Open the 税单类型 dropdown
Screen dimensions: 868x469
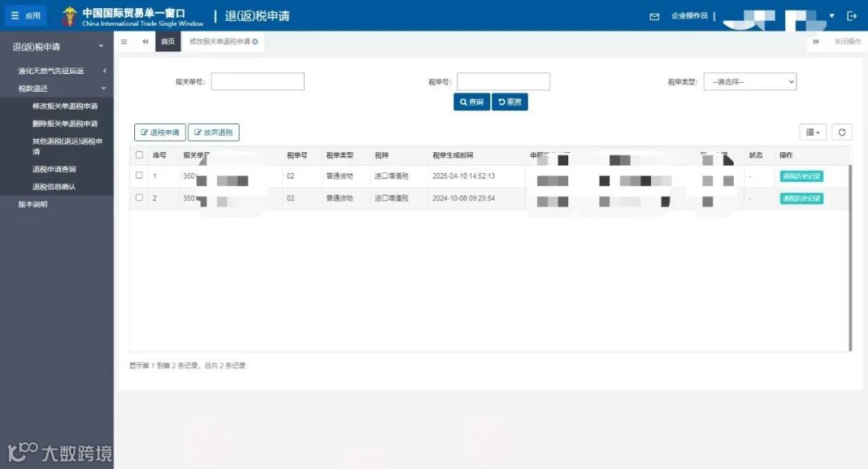(x=750, y=81)
